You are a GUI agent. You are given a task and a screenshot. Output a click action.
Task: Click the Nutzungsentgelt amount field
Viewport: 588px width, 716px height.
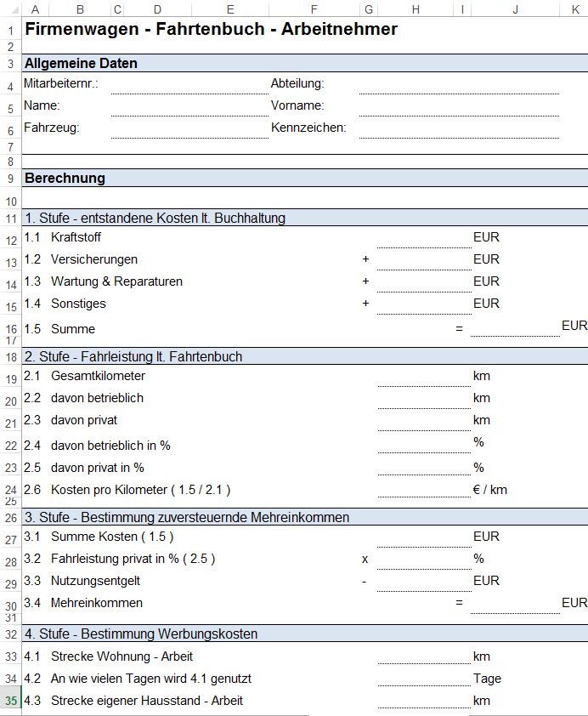(x=424, y=582)
